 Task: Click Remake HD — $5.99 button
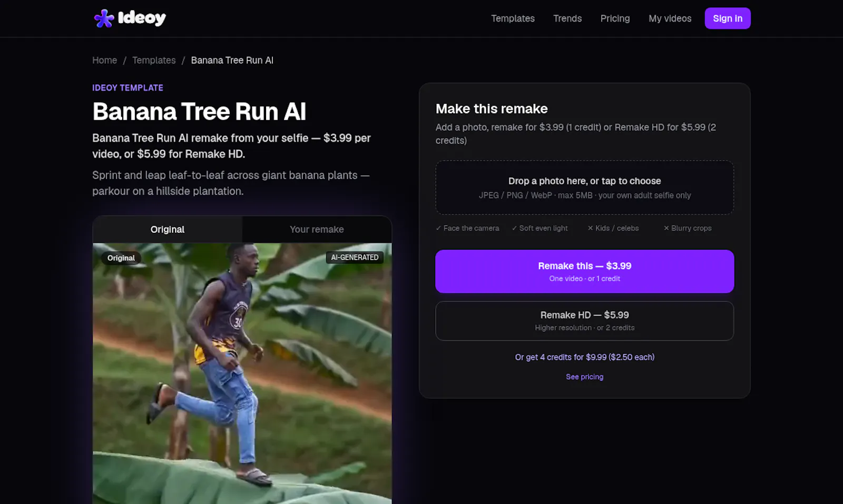(x=584, y=321)
